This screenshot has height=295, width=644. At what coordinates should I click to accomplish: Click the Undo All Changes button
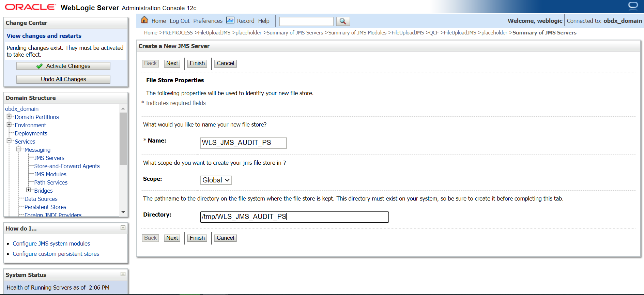(x=63, y=79)
